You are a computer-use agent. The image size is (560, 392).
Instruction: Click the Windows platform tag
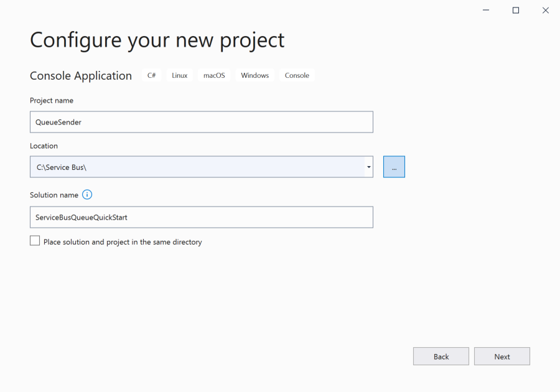point(254,75)
